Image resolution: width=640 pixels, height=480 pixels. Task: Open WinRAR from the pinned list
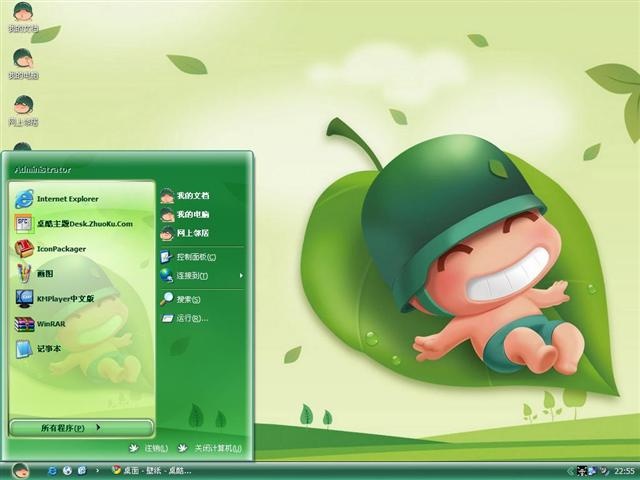tap(82, 324)
